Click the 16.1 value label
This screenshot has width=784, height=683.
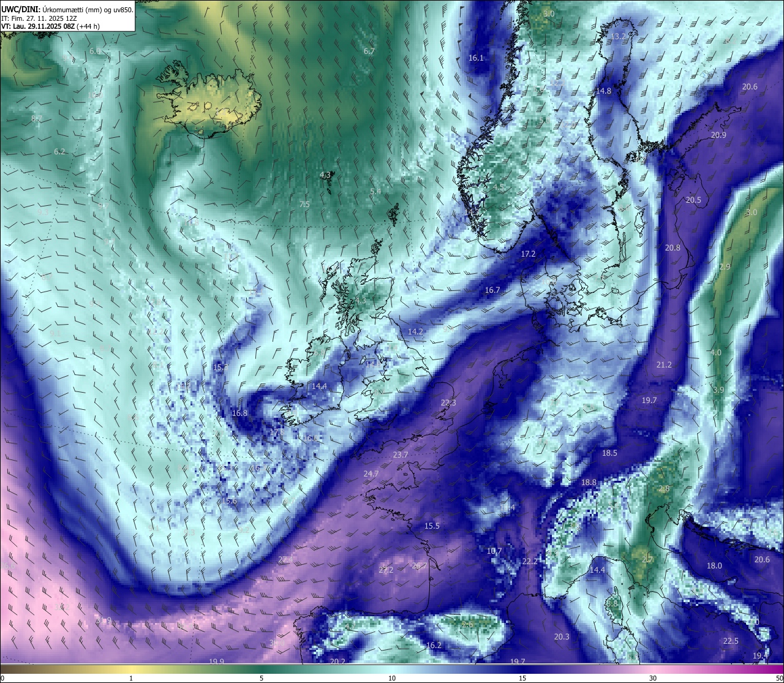pyautogui.click(x=476, y=58)
